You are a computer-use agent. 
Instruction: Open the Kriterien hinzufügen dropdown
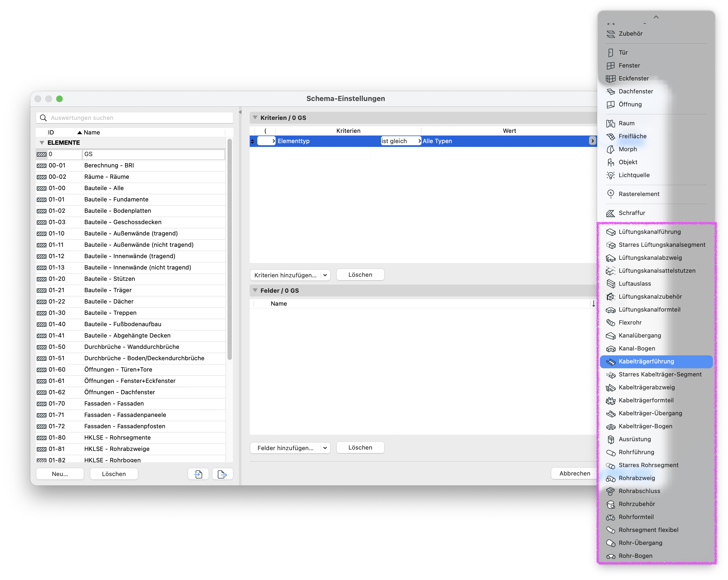(x=290, y=275)
